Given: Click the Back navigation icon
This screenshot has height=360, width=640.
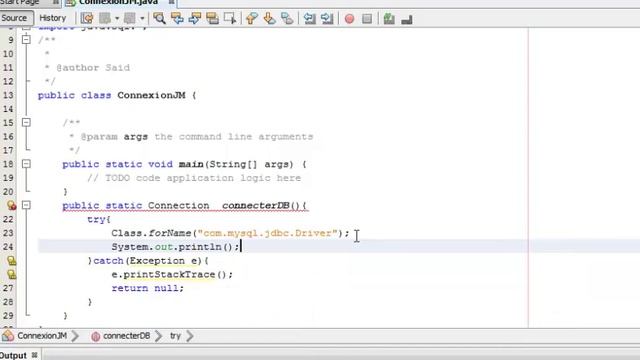Looking at the screenshot, I should 105,18.
